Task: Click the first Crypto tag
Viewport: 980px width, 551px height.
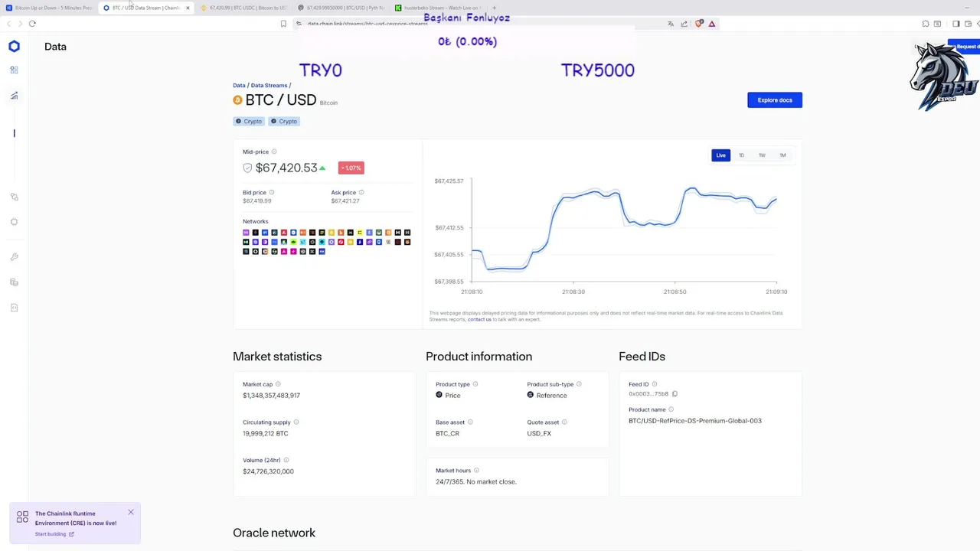Action: click(x=249, y=121)
